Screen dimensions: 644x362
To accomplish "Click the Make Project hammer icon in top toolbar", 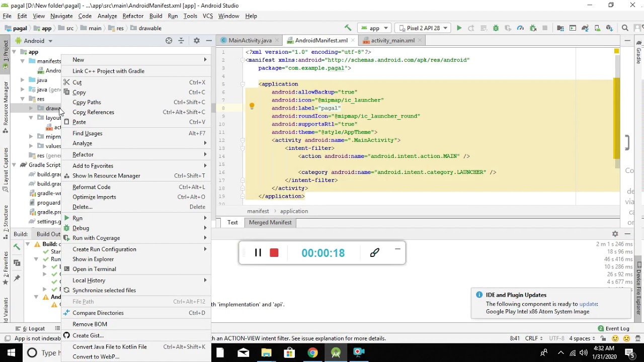I will click(x=348, y=28).
